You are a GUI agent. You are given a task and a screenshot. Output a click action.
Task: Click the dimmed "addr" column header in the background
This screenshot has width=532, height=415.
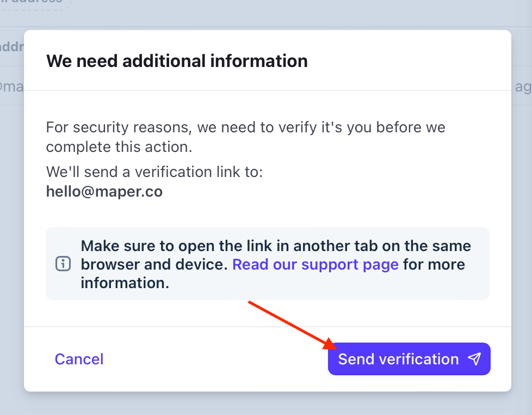click(x=11, y=46)
